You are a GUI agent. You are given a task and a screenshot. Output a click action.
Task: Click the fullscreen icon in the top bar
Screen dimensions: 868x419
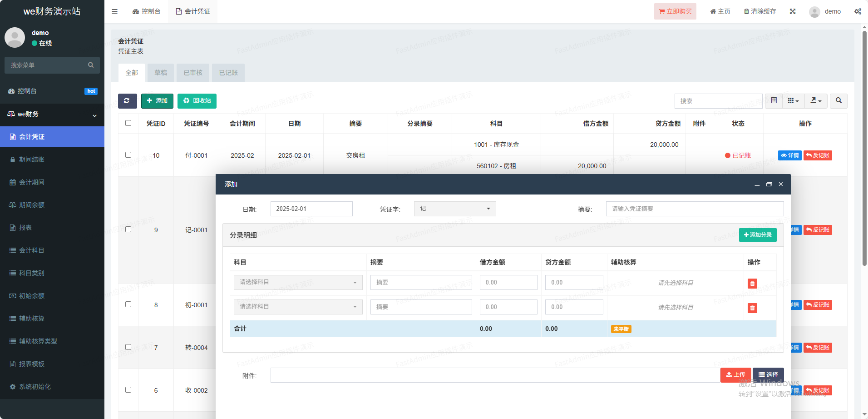[793, 11]
